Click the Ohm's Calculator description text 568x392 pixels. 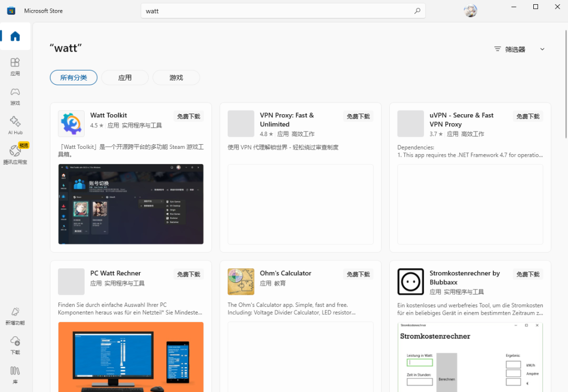click(291, 309)
